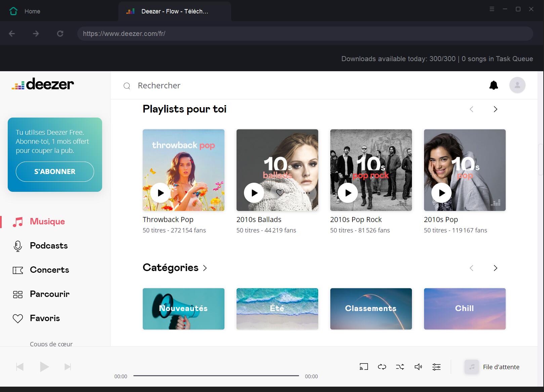Open audio settings equalizer icon
544x392 pixels.
coord(436,367)
